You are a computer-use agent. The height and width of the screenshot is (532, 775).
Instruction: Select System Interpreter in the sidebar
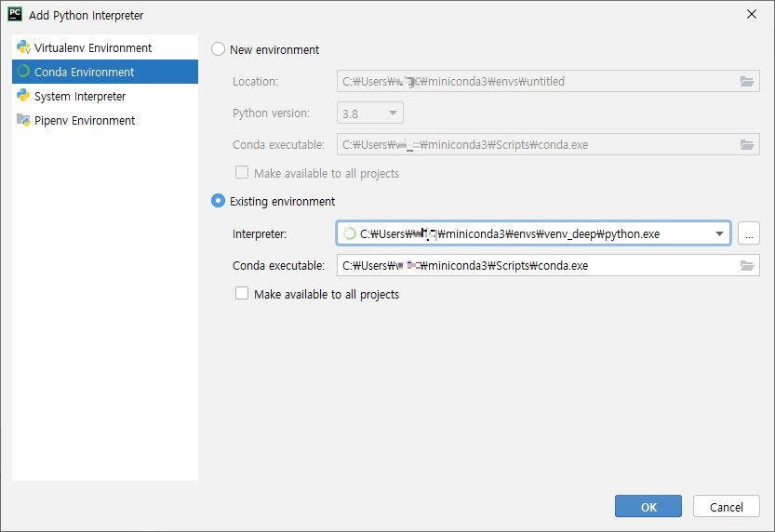105,96
